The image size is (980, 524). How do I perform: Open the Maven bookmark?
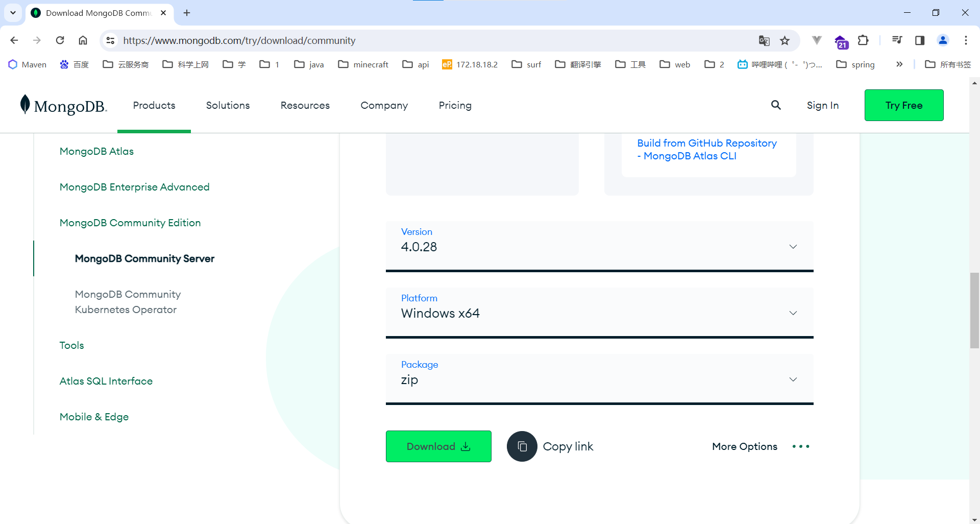28,64
